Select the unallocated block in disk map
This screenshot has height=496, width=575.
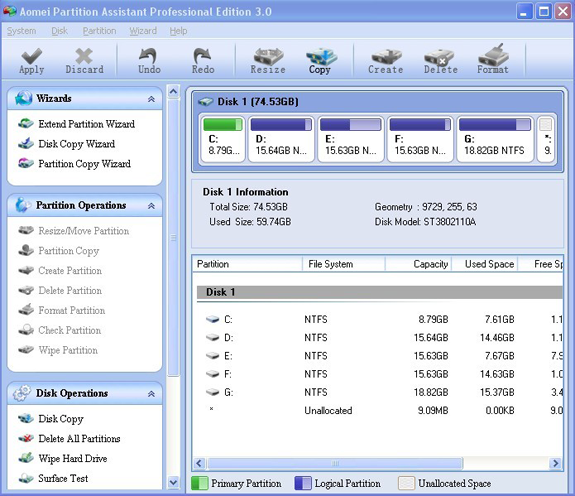[546, 139]
